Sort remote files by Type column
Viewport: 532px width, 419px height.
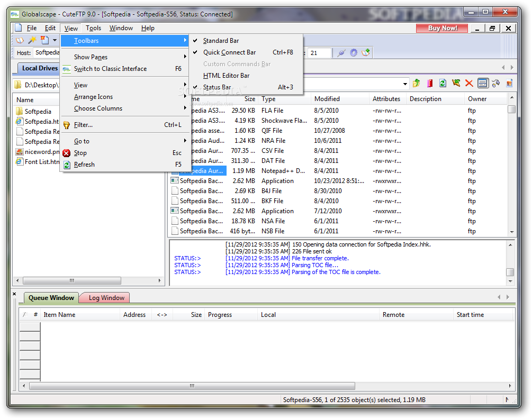pos(285,99)
